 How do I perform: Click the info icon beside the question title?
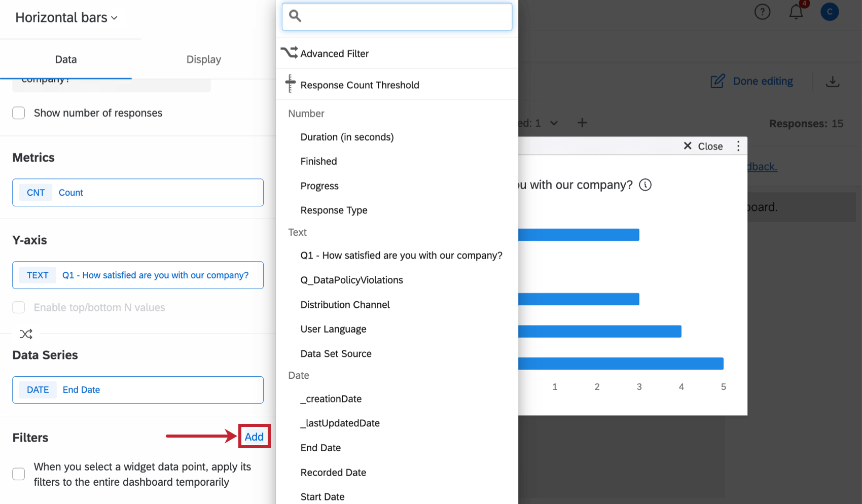[x=645, y=185]
